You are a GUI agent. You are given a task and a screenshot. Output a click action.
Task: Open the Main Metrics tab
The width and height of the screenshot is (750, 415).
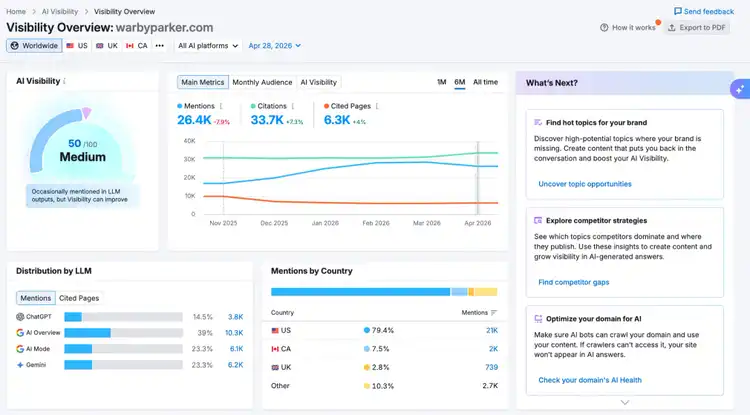pos(202,82)
